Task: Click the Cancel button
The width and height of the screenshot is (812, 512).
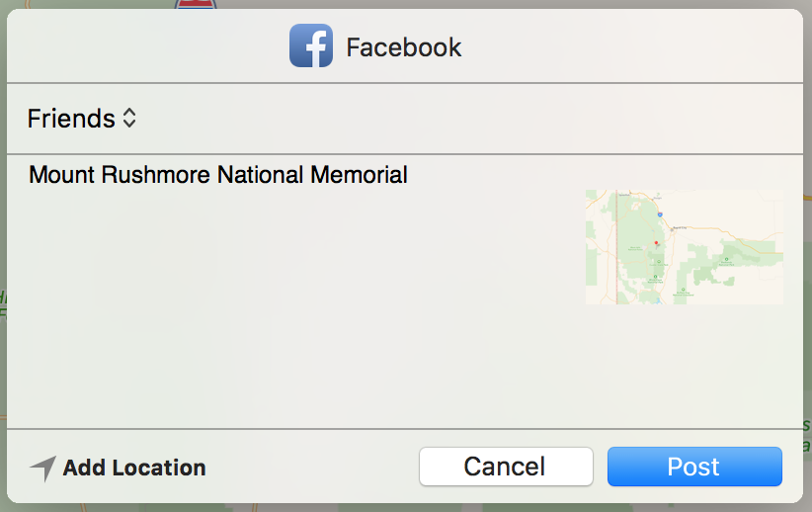Action: tap(506, 467)
